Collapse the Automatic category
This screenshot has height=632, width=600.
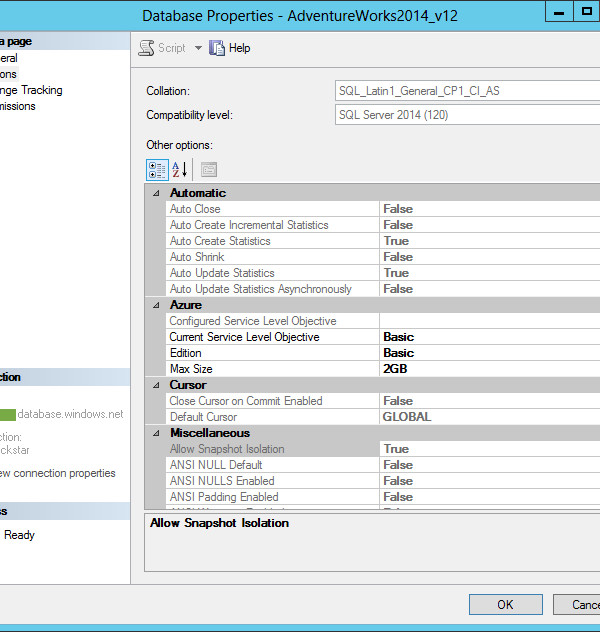point(156,193)
